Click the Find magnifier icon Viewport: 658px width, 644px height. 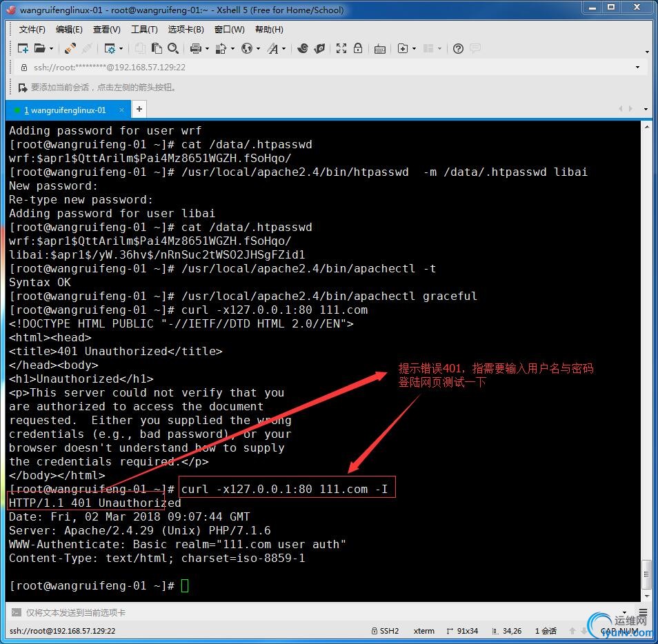(173, 49)
